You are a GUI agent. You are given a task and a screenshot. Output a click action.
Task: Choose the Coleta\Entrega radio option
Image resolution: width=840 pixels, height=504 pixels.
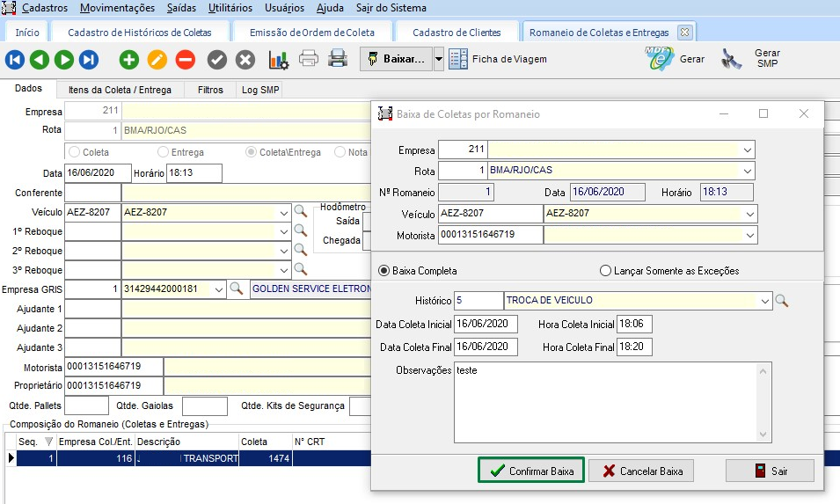(252, 152)
